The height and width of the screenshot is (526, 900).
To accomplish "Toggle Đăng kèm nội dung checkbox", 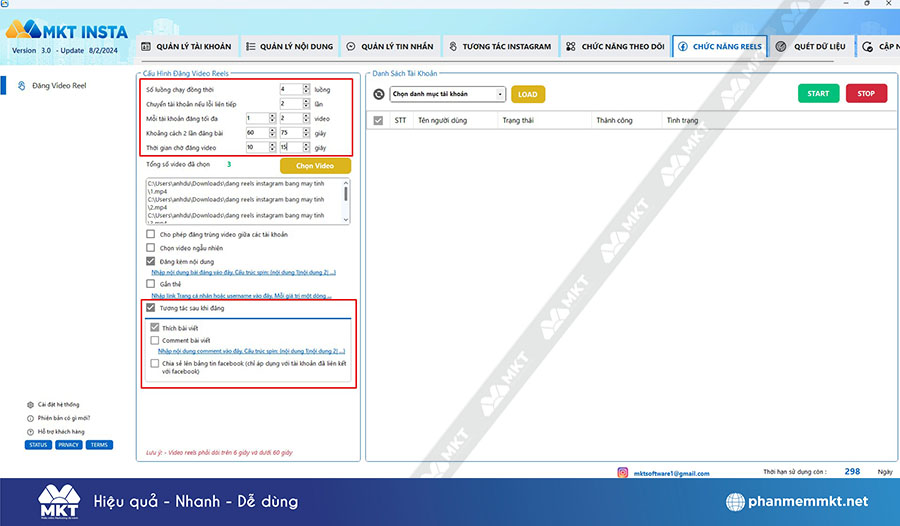I will (150, 261).
